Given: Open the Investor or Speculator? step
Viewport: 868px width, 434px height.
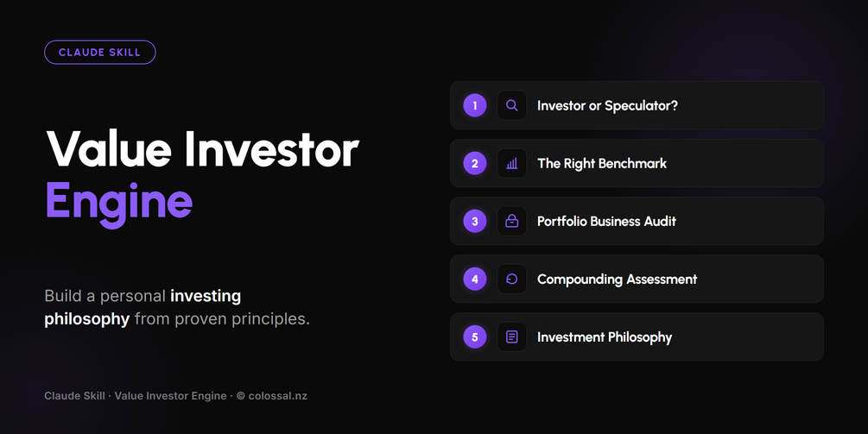Looking at the screenshot, I should pyautogui.click(x=637, y=105).
